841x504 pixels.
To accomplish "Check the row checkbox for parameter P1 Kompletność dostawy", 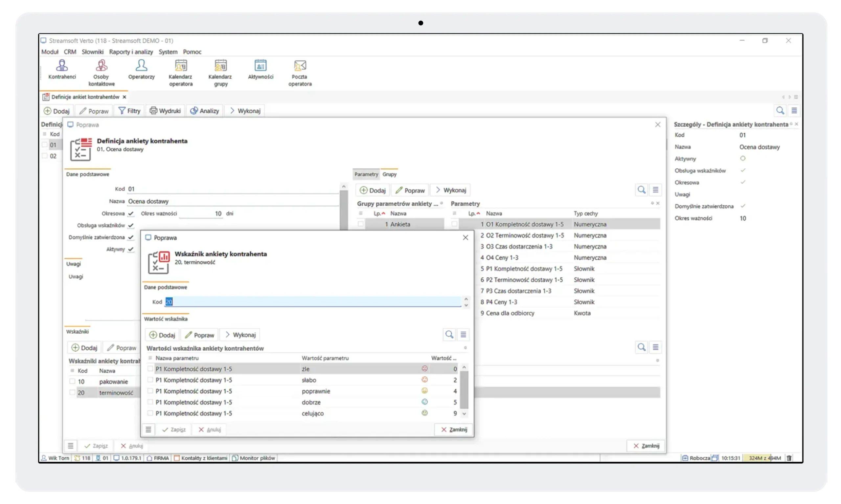I will pyautogui.click(x=150, y=368).
